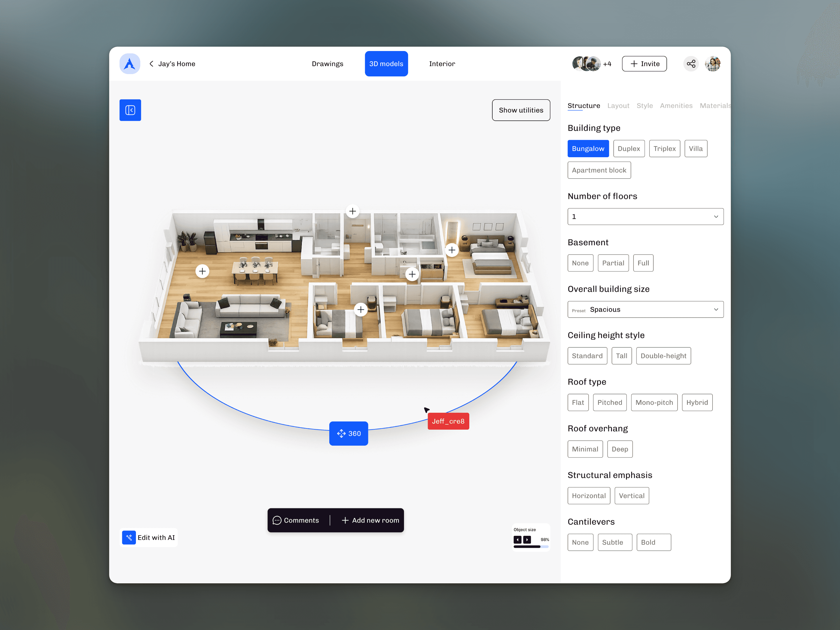Decrease object size with left arrow

(517, 540)
